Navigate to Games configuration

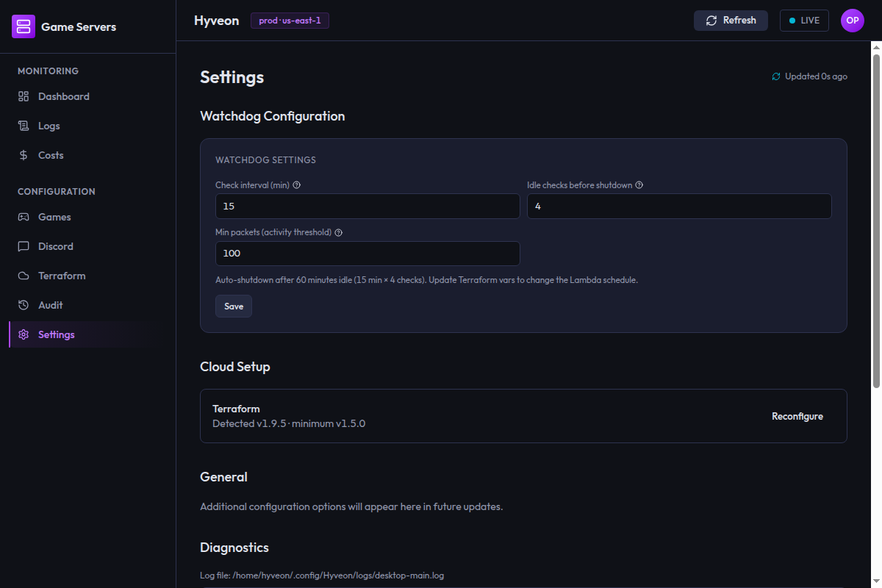pyautogui.click(x=88, y=217)
